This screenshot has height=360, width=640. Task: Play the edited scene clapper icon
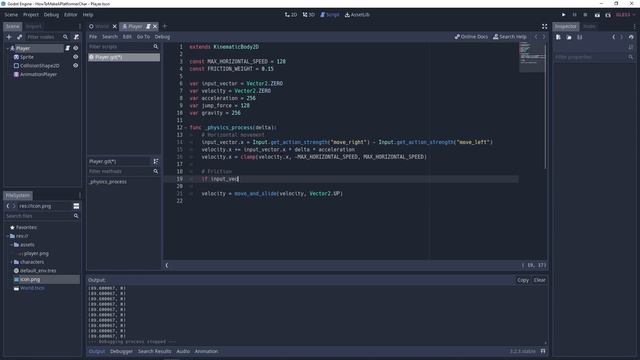click(597, 15)
